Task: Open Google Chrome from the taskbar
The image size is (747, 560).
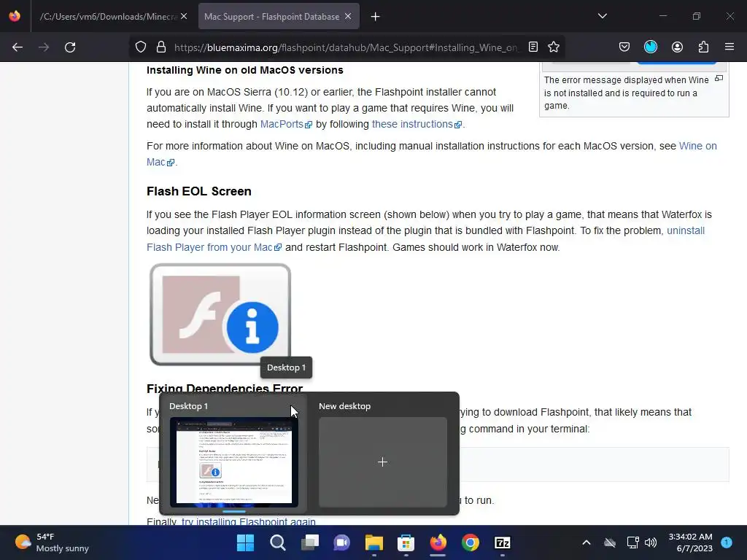Action: [x=471, y=542]
